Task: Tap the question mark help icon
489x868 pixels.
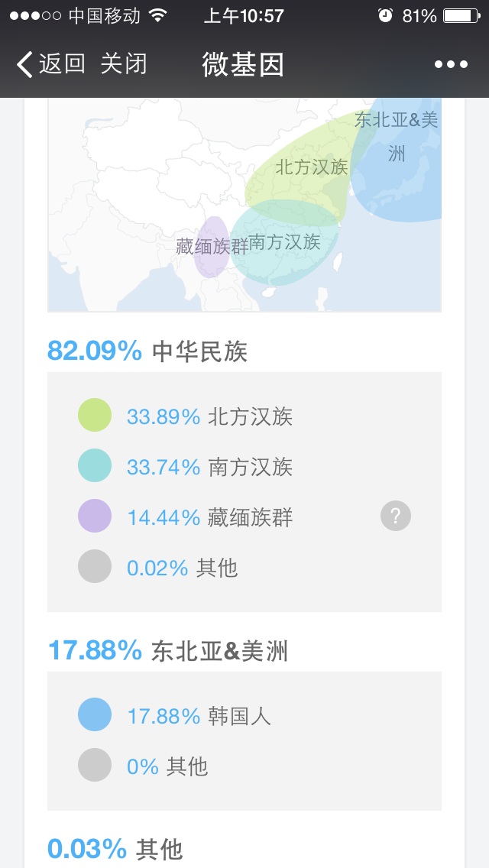Action: pos(396,517)
